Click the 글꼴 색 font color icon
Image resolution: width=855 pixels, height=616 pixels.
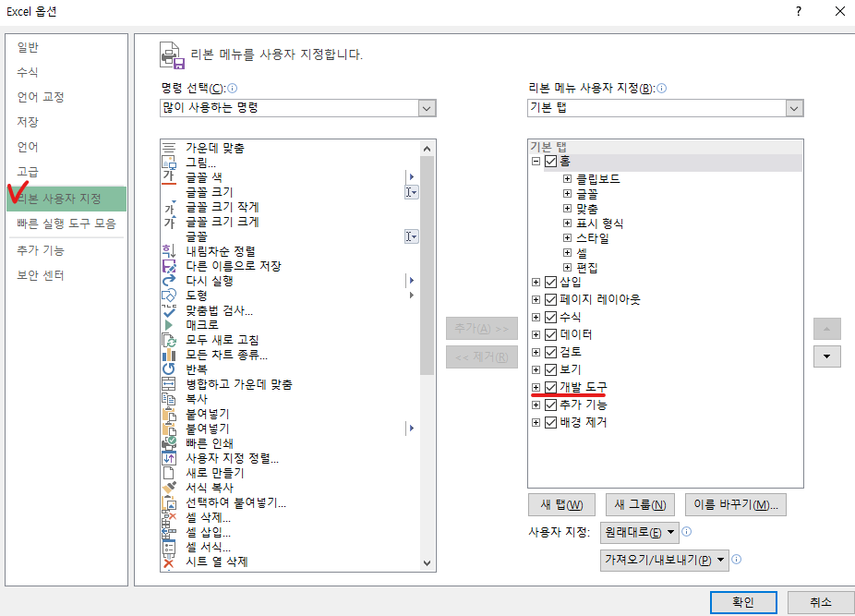169,176
